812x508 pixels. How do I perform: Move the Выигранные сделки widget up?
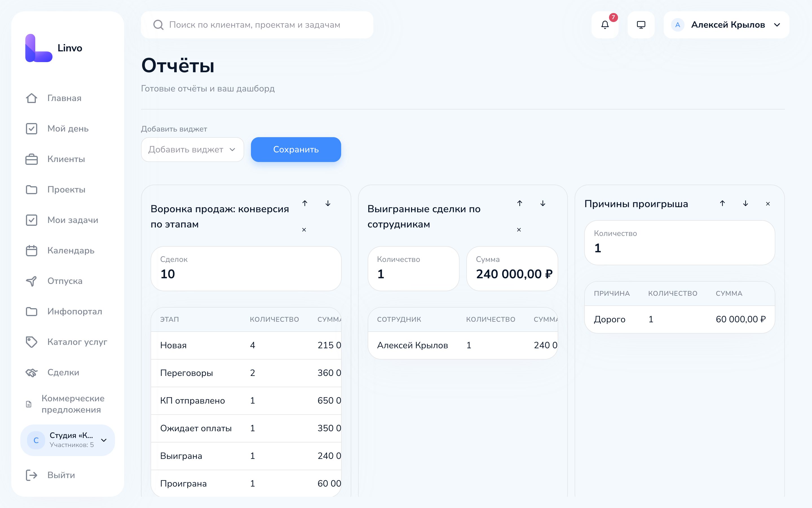[519, 203]
